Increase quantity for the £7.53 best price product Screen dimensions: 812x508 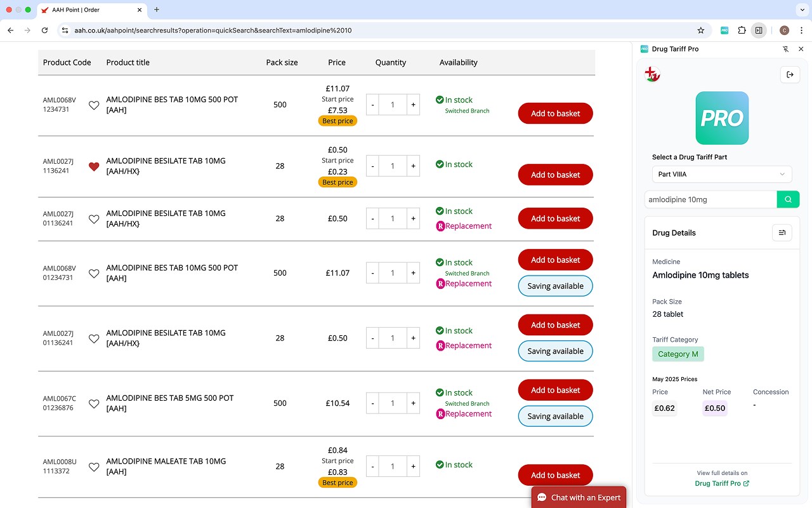pos(413,105)
